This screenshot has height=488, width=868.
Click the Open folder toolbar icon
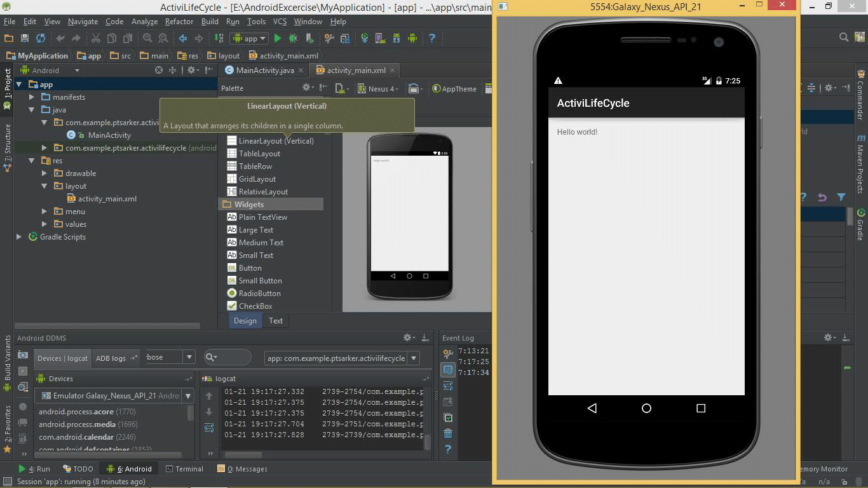9,38
